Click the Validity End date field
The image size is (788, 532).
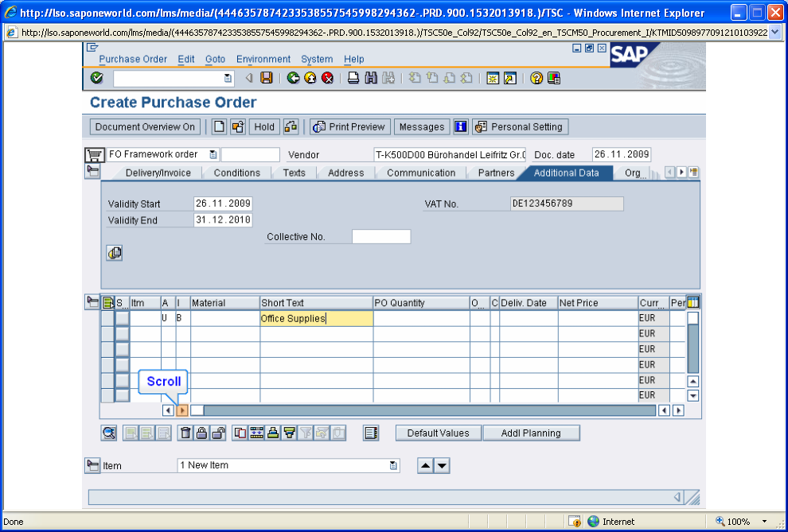pyautogui.click(x=223, y=219)
